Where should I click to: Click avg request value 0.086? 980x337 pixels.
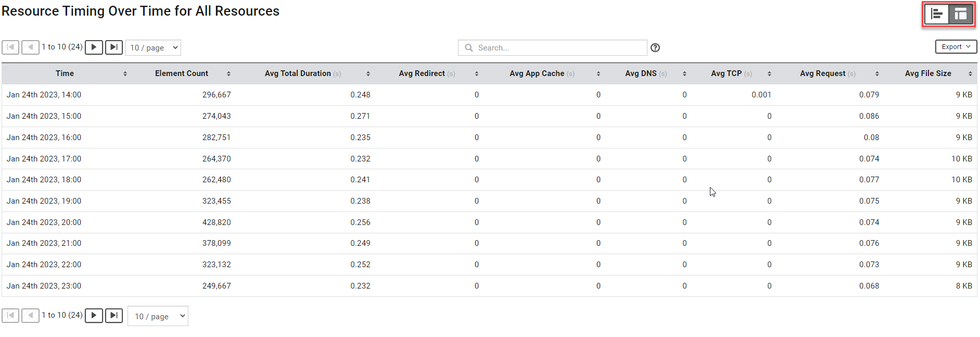(x=869, y=116)
